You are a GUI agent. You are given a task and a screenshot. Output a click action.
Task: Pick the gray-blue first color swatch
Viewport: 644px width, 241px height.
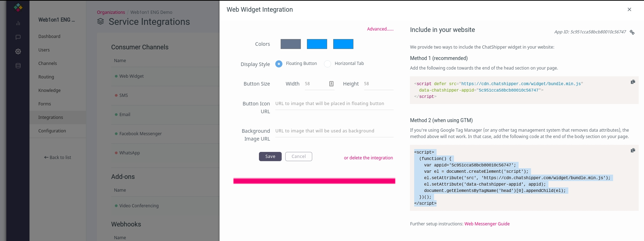point(291,44)
